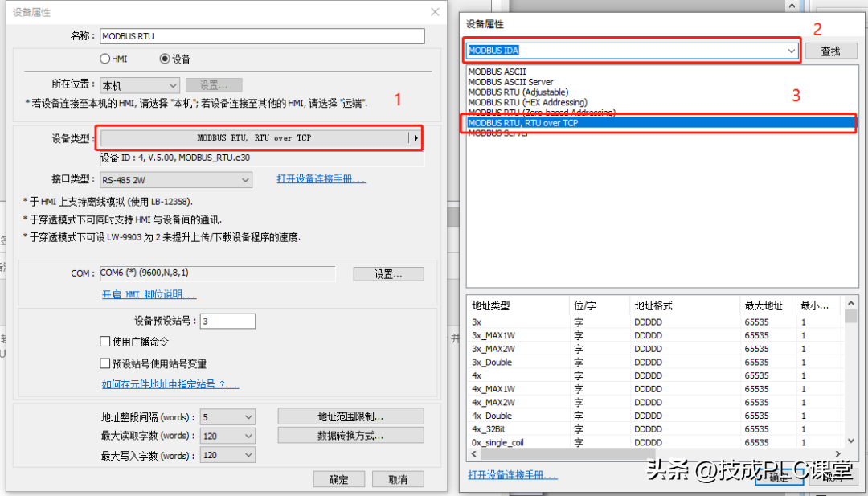Screen dimensions: 868x496
Task: Open the 开启 HMI 脚位说明 link
Action: point(149,295)
